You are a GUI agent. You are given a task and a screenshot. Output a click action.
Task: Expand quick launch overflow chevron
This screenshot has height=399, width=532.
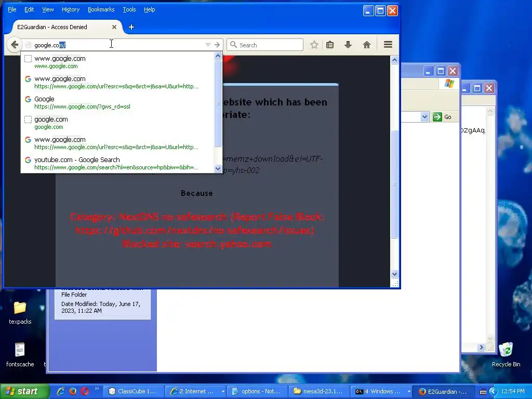(x=97, y=389)
